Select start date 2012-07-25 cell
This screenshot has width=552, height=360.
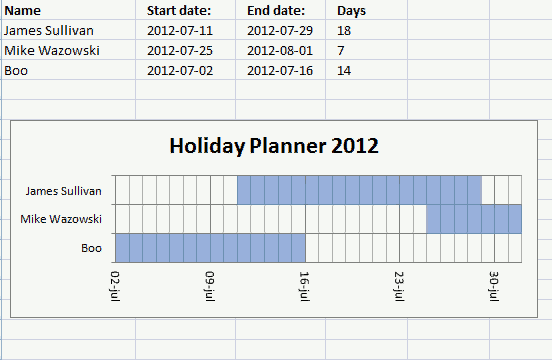[186, 50]
